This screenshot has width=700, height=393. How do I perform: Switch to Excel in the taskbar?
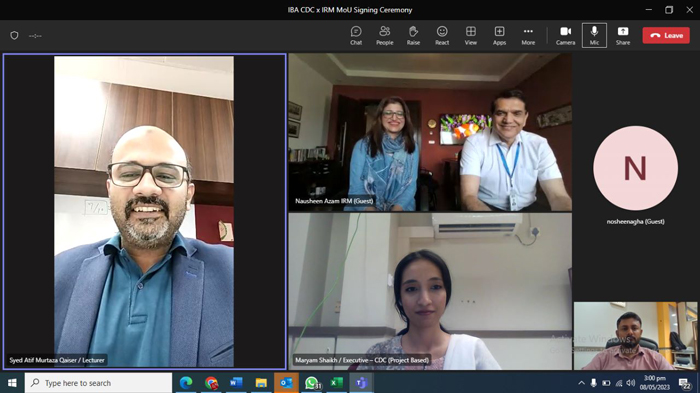tap(337, 383)
